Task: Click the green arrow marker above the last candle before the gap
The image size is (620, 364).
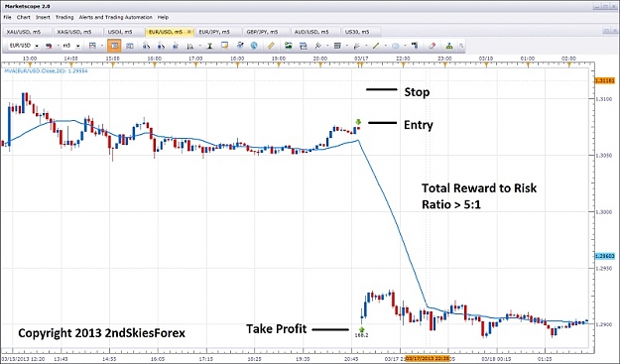Action: pyautogui.click(x=358, y=122)
